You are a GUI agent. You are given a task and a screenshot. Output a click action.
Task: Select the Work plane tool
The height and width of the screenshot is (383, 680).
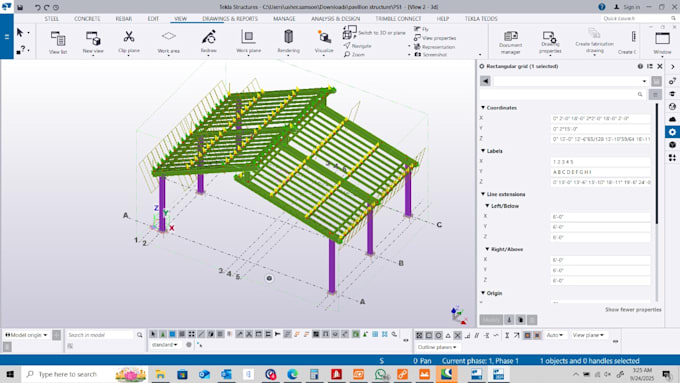248,42
